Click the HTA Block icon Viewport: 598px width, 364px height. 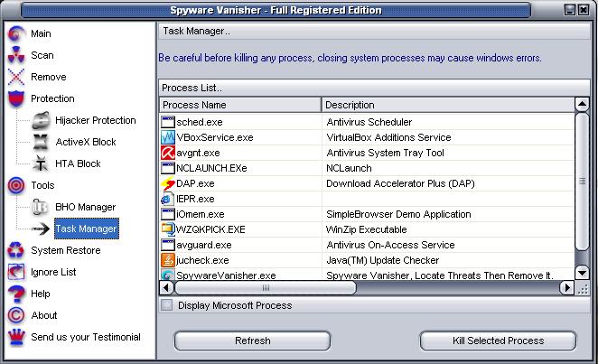[x=41, y=163]
